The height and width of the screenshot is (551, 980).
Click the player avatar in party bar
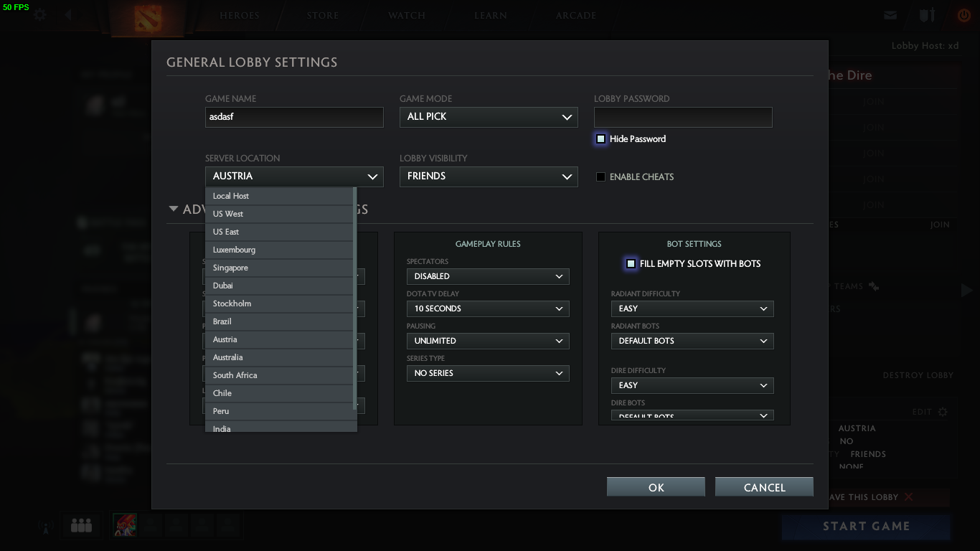126,526
